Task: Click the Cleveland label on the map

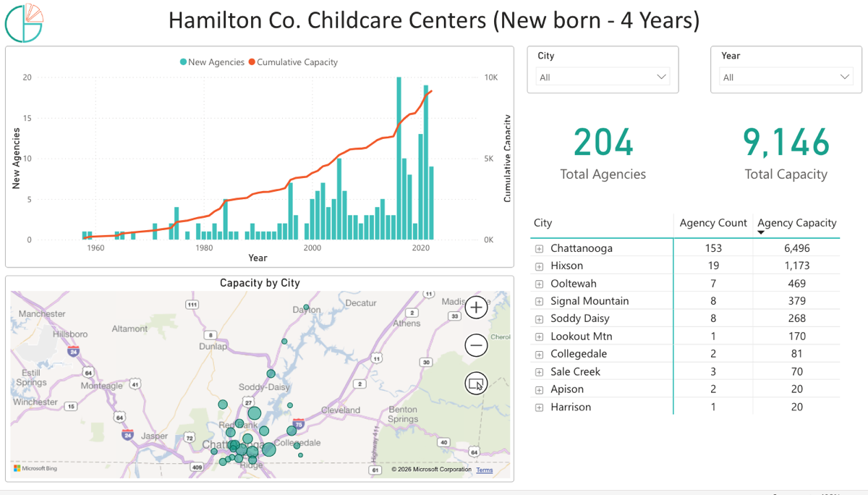Action: tap(341, 410)
